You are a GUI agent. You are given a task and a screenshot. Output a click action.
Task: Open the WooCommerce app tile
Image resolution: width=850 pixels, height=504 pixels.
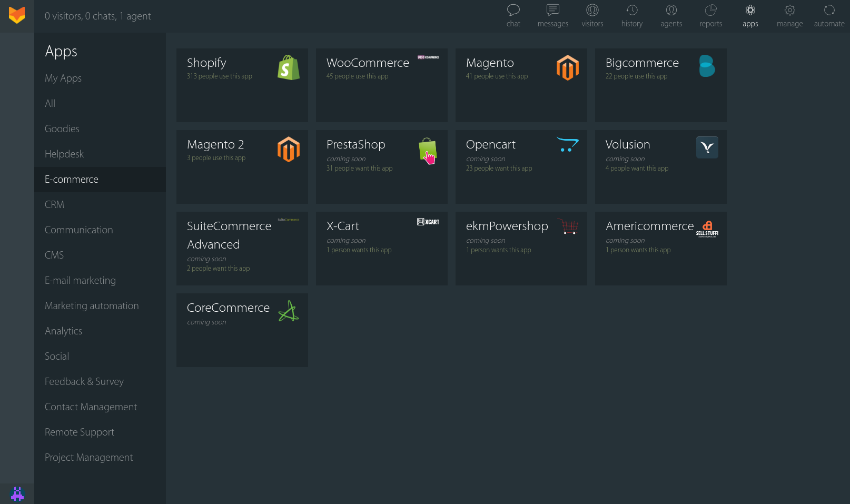(x=381, y=85)
